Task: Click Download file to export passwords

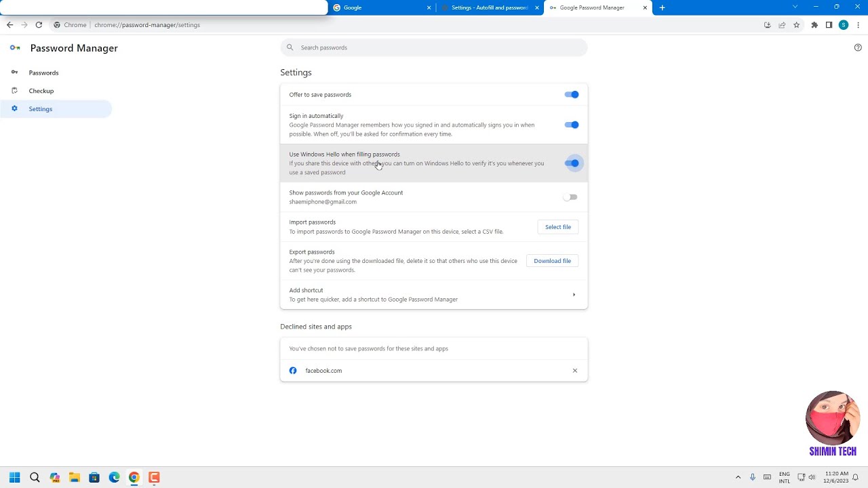Action: click(552, 261)
